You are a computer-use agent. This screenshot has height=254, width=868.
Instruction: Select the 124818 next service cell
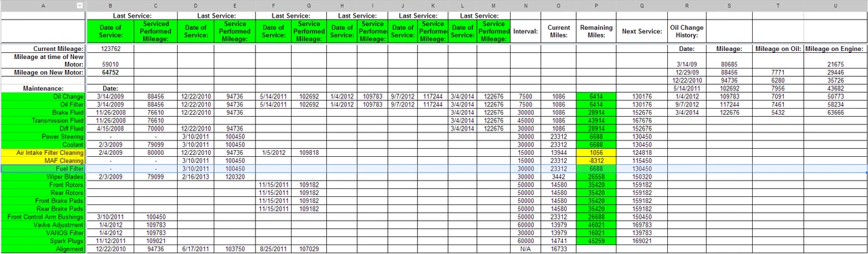[642, 153]
